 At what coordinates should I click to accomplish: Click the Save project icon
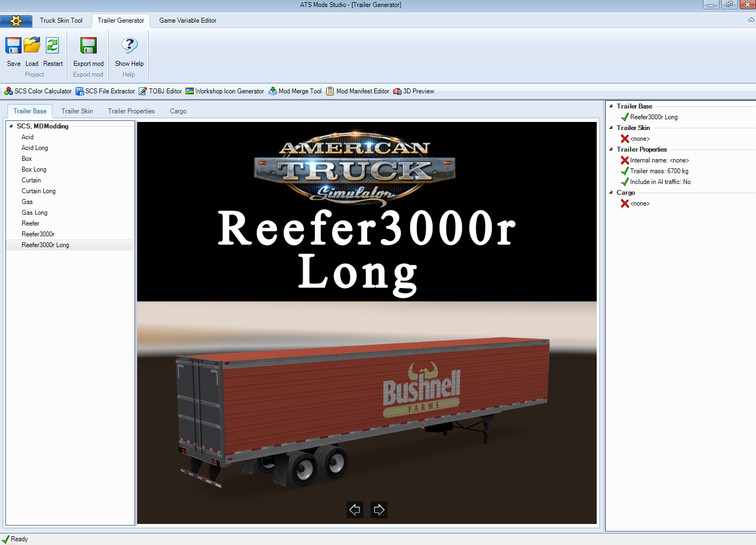[x=13, y=45]
